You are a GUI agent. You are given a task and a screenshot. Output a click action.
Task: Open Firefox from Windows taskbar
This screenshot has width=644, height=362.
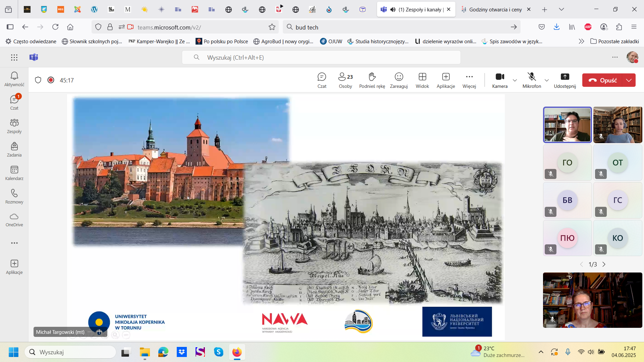click(x=237, y=352)
